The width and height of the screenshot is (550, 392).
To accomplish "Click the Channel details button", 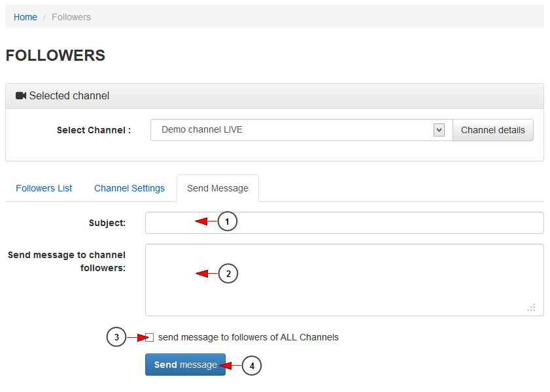I will 493,130.
